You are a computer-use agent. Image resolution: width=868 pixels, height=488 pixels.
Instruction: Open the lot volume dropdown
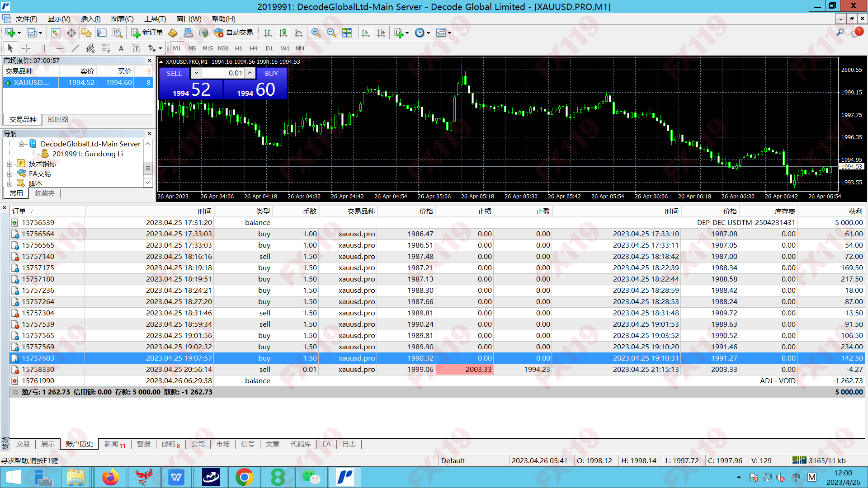coord(196,73)
